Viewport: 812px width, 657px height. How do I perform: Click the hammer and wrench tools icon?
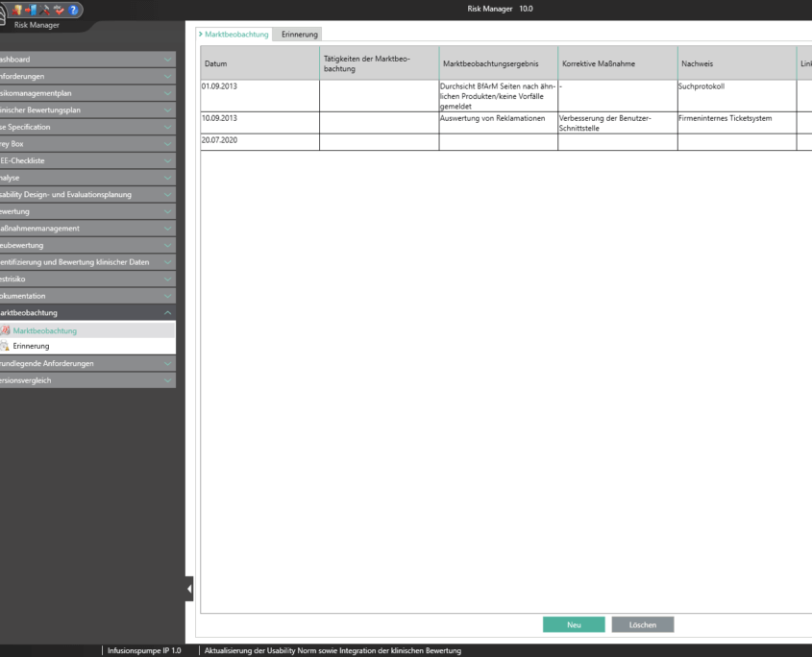pyautogui.click(x=44, y=10)
